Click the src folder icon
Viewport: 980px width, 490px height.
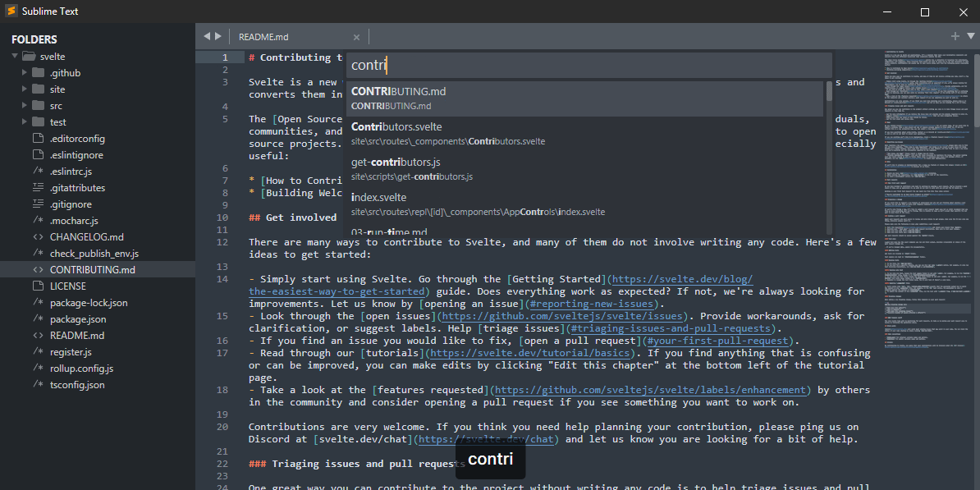(x=38, y=106)
